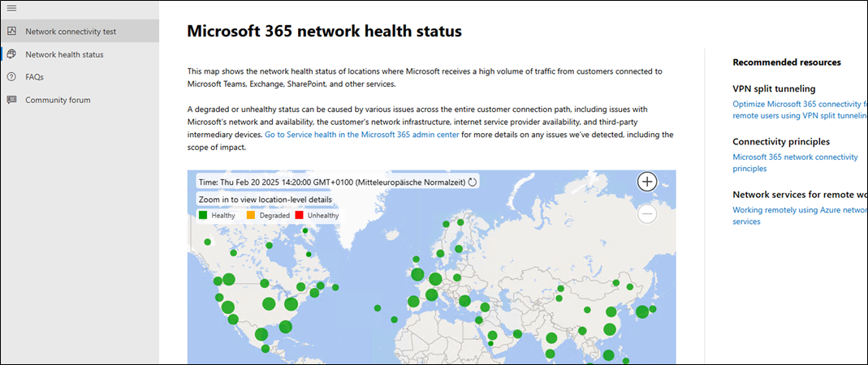Click the 'Network services for remote' heading
Viewport: 868px width, 365px height.
[x=800, y=195]
